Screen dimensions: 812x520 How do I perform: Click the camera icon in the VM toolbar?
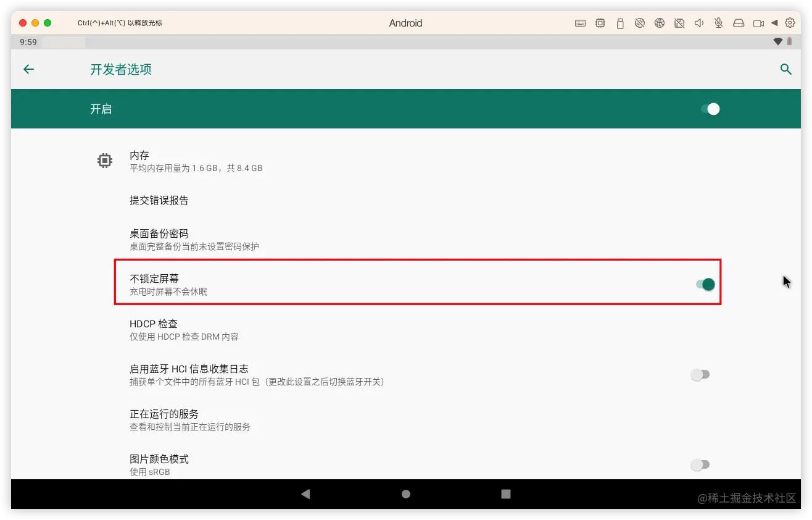(758, 23)
